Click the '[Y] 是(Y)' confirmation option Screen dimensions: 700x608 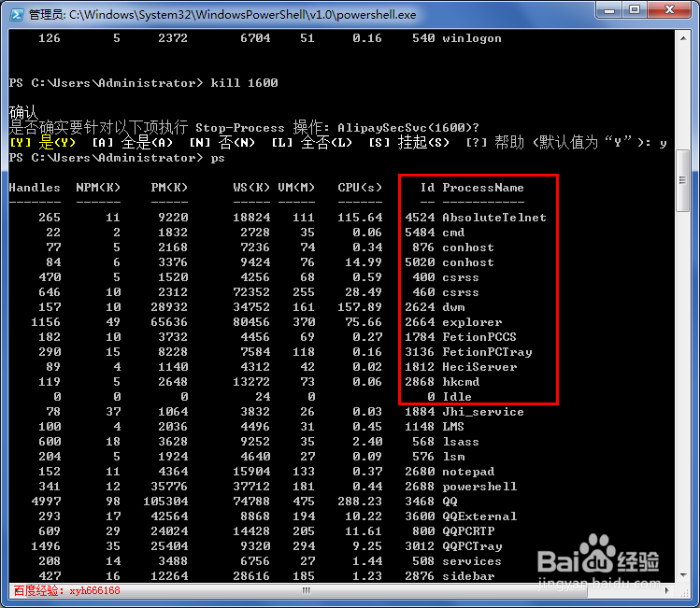(x=43, y=143)
